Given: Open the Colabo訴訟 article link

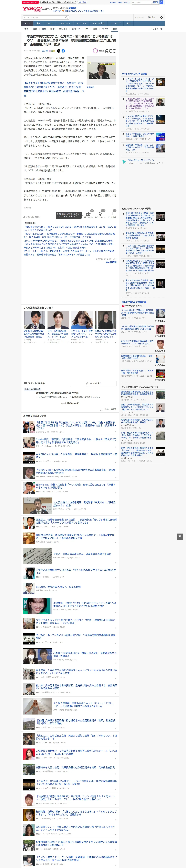Looking at the screenshot, I should coord(76,441).
